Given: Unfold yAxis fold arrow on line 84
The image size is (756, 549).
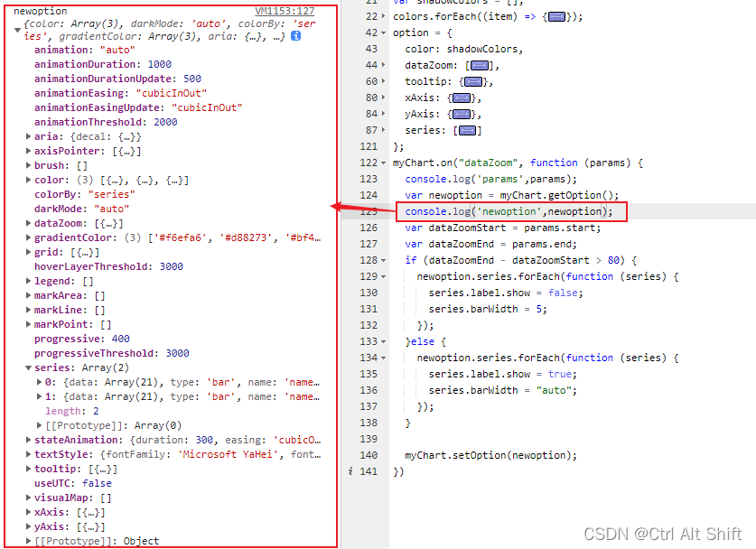Looking at the screenshot, I should [383, 115].
